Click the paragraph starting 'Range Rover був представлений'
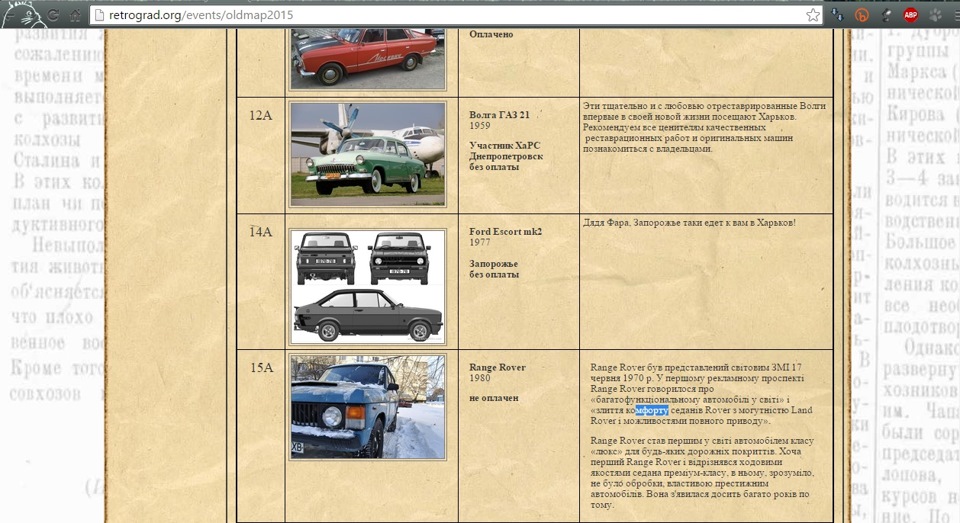Image resolution: width=960 pixels, height=523 pixels. 701,394
